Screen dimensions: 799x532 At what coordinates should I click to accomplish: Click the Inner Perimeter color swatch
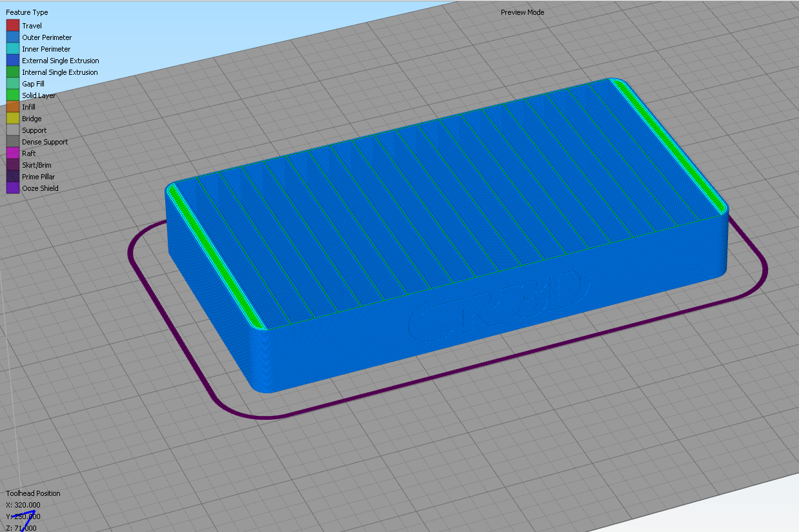pos(13,48)
